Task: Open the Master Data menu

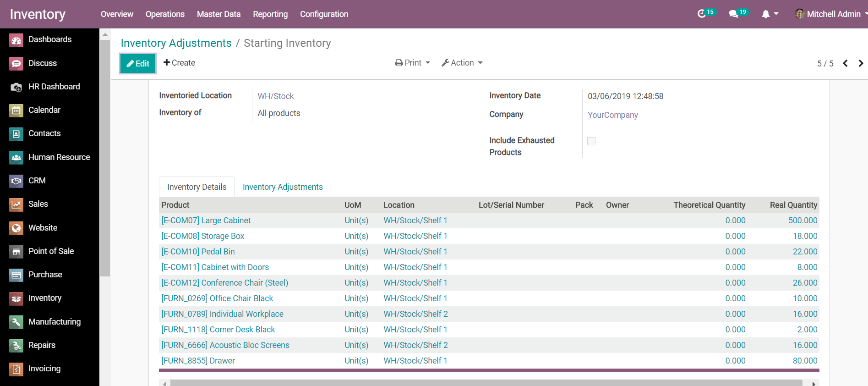Action: click(218, 14)
